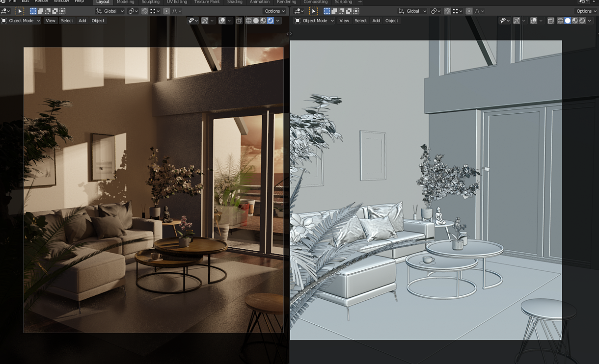Open Global orientation dropdown in left viewport
The height and width of the screenshot is (364, 599).
[110, 11]
